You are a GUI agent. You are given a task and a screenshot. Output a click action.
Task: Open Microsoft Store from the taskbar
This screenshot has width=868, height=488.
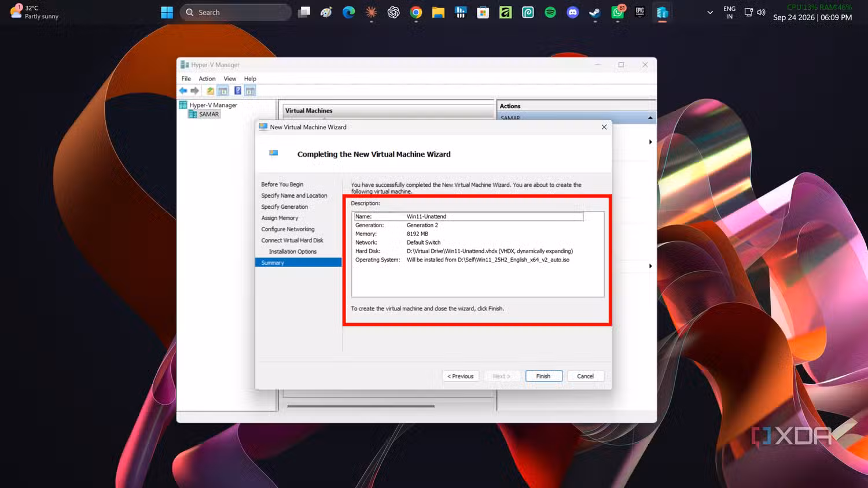[483, 12]
